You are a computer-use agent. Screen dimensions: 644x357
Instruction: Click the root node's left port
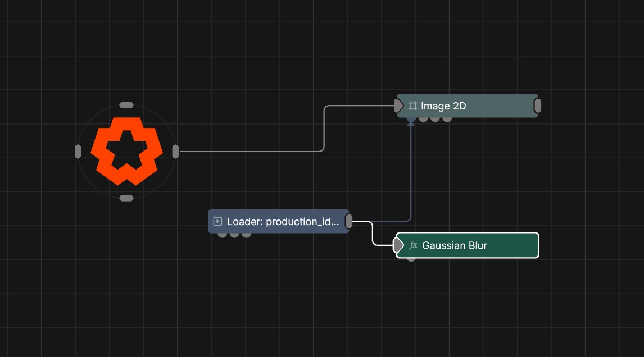click(78, 152)
